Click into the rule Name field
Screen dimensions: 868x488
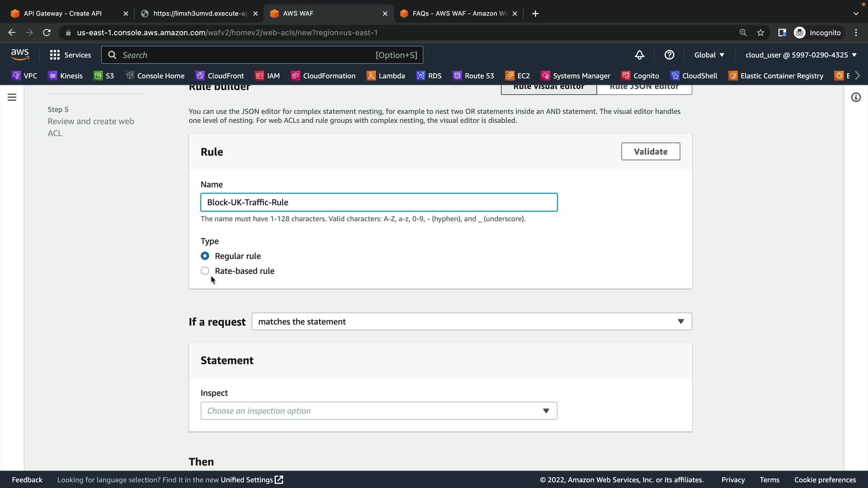pyautogui.click(x=378, y=202)
